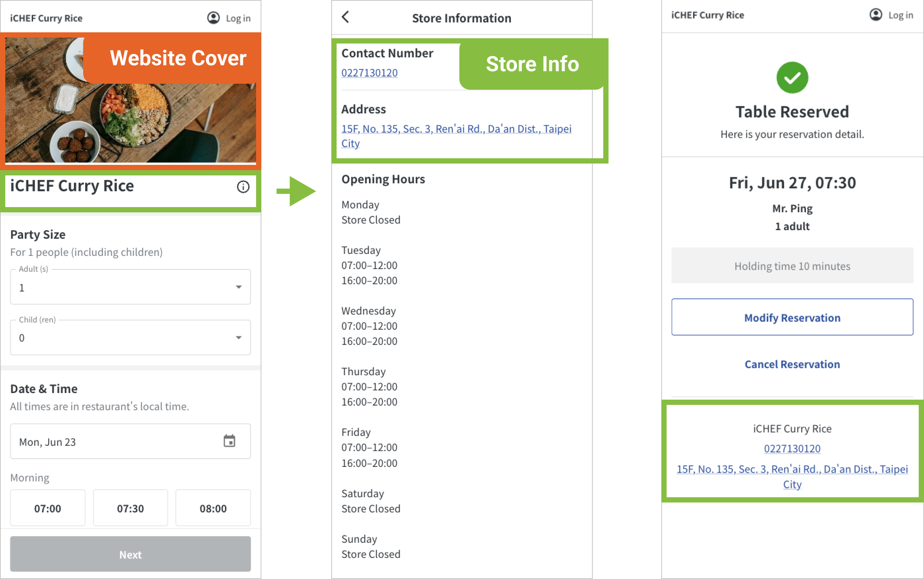Screen dimensions: 924x579
Task: Click the left panel account profile icon
Action: coord(213,17)
